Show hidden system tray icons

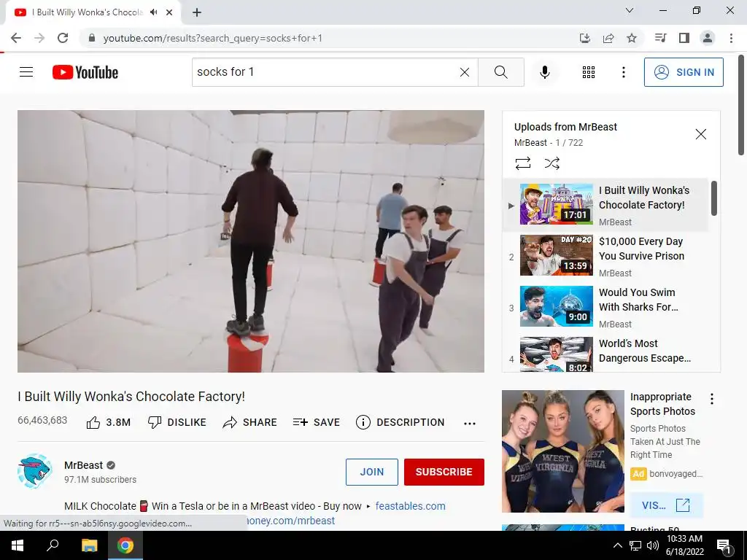pyautogui.click(x=617, y=545)
